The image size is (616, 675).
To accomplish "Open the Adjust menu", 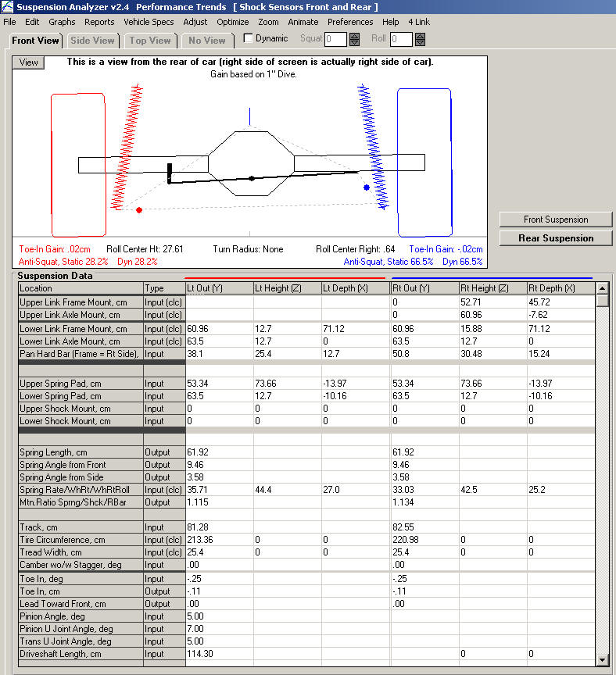I will (x=195, y=22).
